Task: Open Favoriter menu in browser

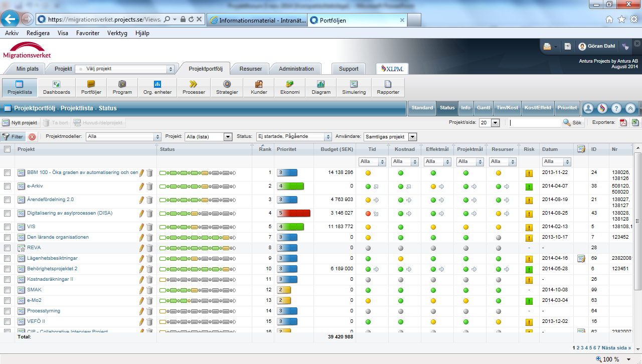Action: (88, 33)
